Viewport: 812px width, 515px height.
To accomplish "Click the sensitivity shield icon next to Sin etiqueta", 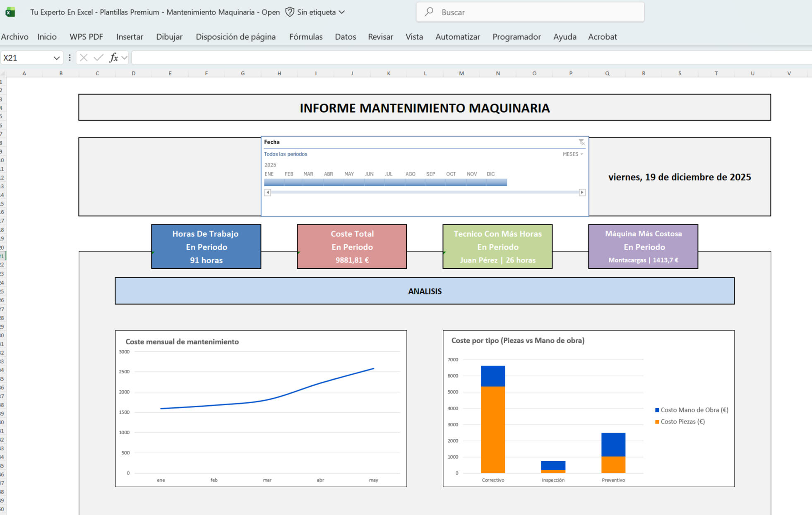I will point(289,12).
